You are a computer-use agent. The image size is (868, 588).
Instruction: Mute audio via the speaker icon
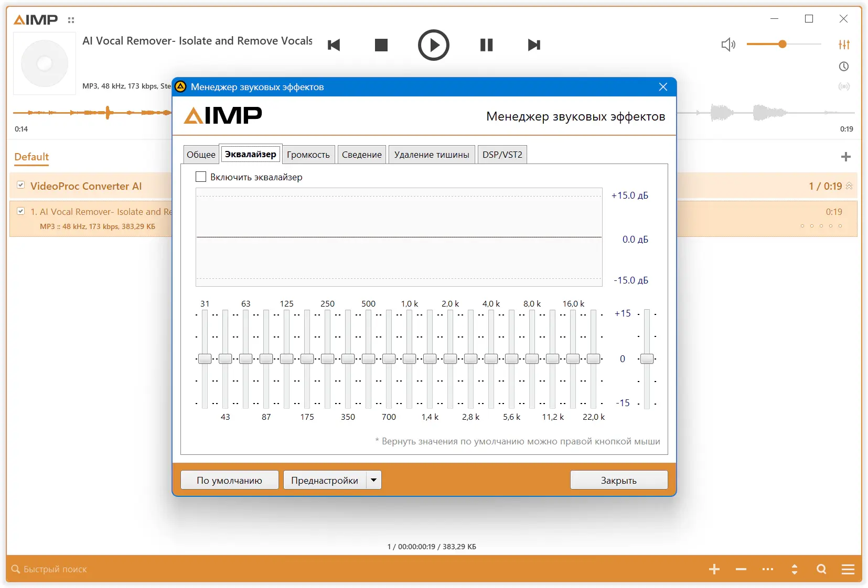click(x=728, y=45)
